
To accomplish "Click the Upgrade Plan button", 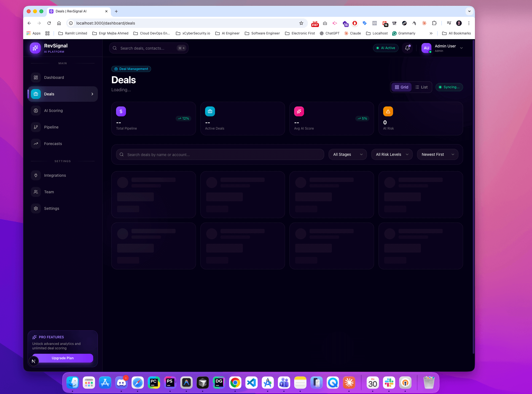I will point(63,358).
